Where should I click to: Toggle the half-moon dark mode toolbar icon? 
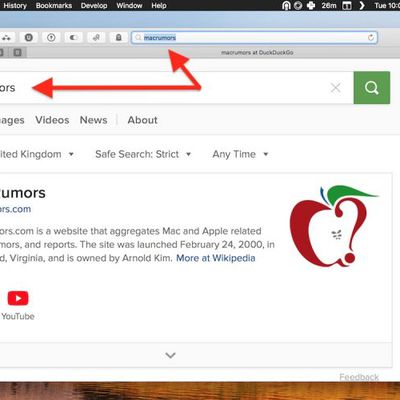click(73, 38)
